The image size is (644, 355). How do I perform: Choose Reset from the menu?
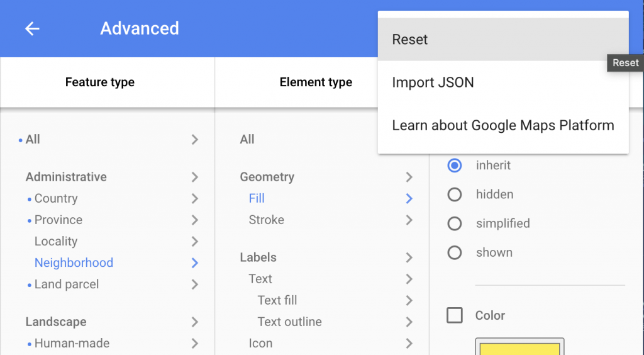(x=410, y=40)
